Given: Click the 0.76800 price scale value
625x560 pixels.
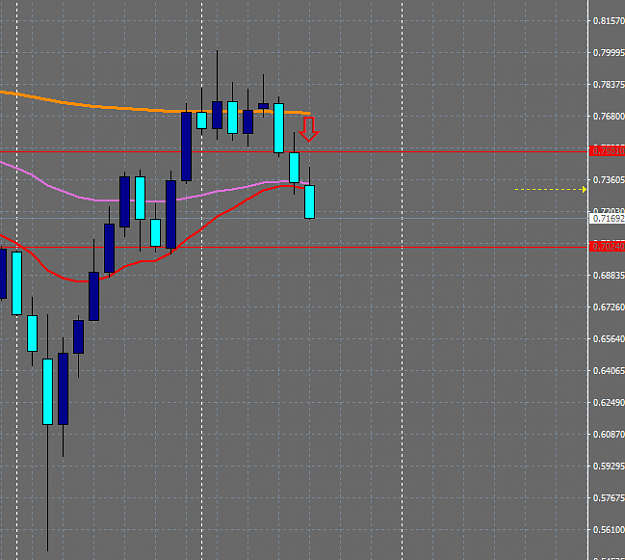Looking at the screenshot, I should tap(608, 116).
